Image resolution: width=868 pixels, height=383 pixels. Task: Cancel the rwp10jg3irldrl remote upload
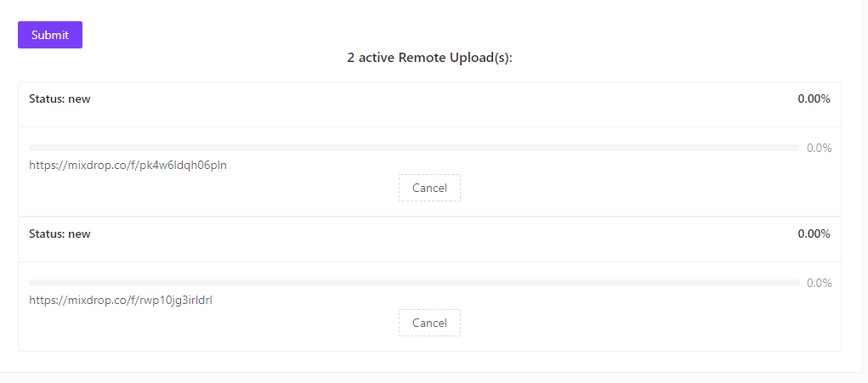429,323
